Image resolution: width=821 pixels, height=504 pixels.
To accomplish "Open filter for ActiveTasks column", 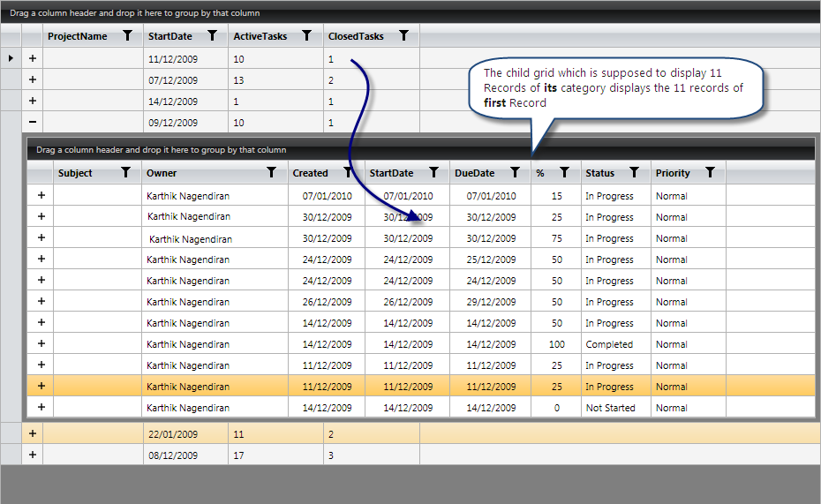I will [x=307, y=35].
